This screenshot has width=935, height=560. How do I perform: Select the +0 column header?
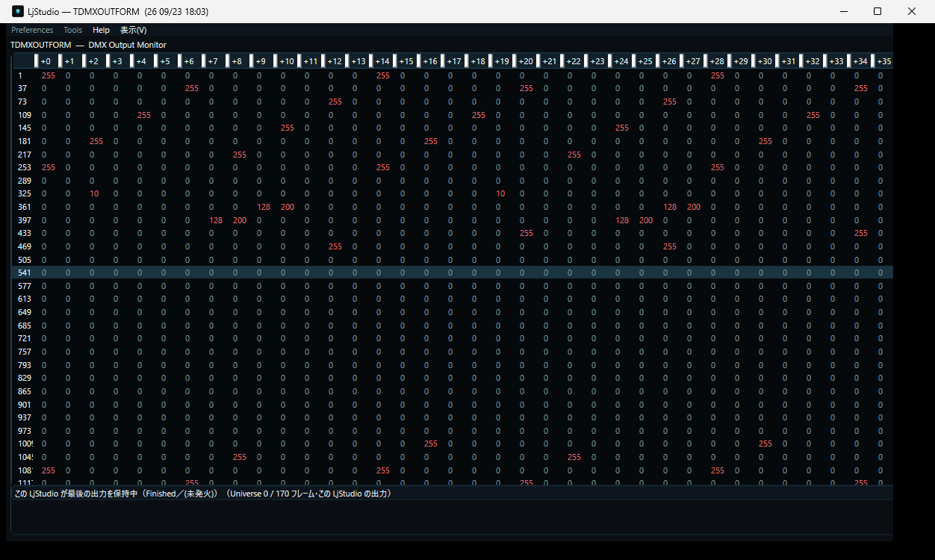click(x=46, y=61)
